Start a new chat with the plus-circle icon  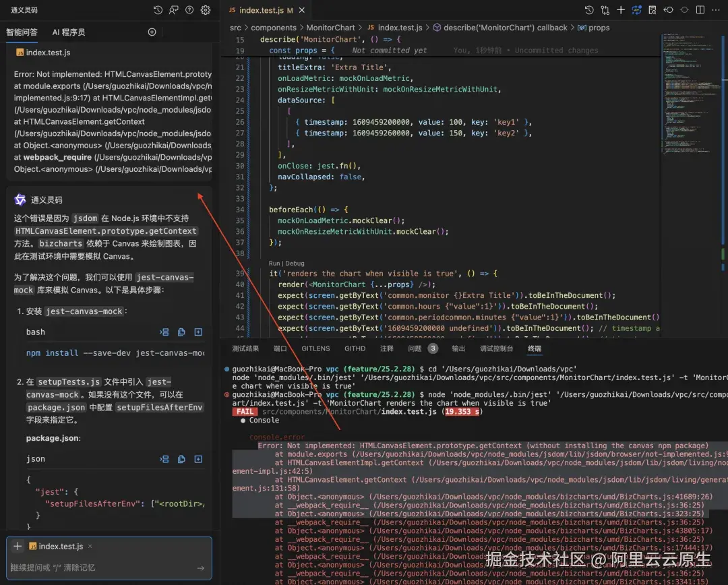click(152, 32)
